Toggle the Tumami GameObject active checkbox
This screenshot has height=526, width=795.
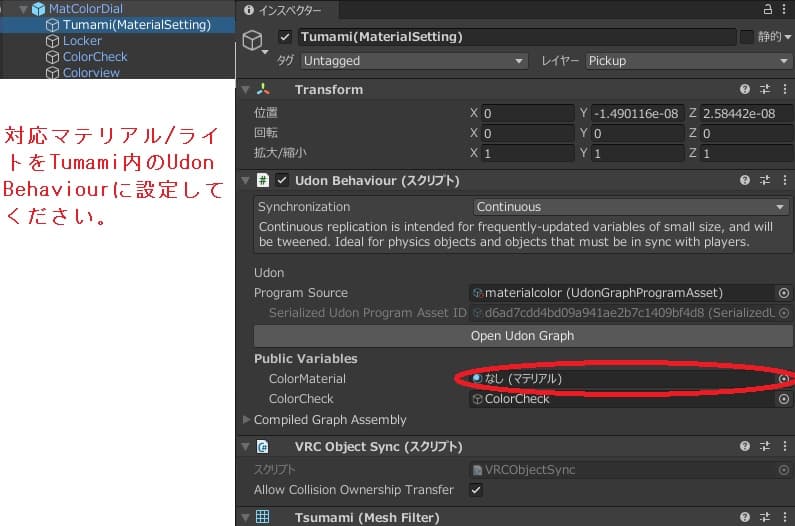[x=286, y=37]
